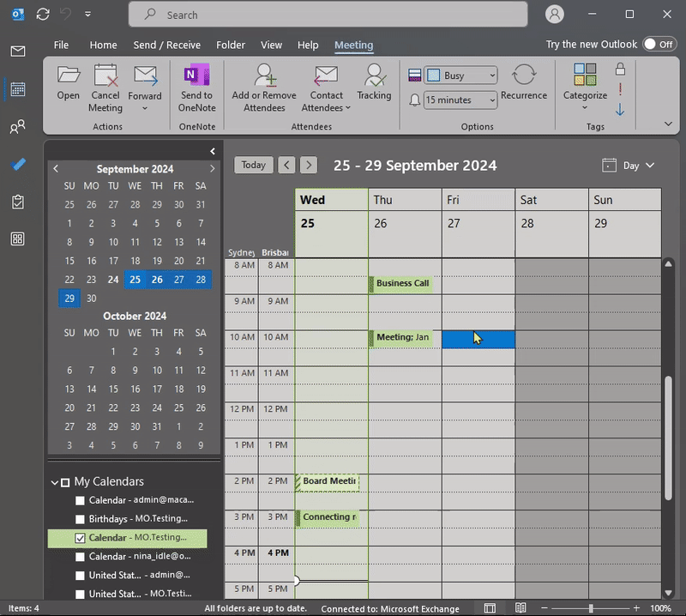The height and width of the screenshot is (616, 686).
Task: Click the Search box
Action: click(x=328, y=15)
